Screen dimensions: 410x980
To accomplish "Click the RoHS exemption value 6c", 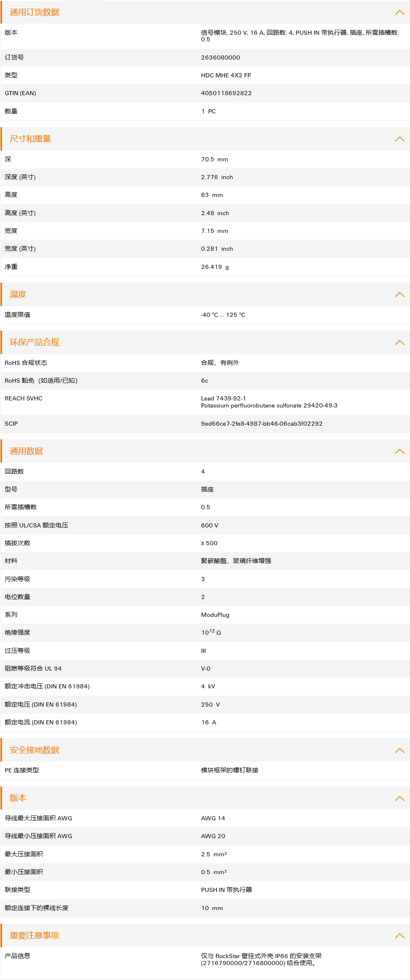I will 205,381.
